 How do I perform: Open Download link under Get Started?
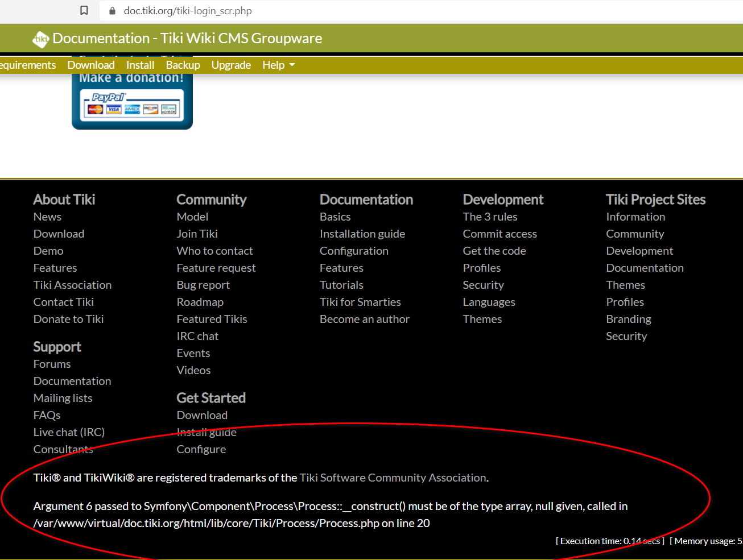(202, 415)
